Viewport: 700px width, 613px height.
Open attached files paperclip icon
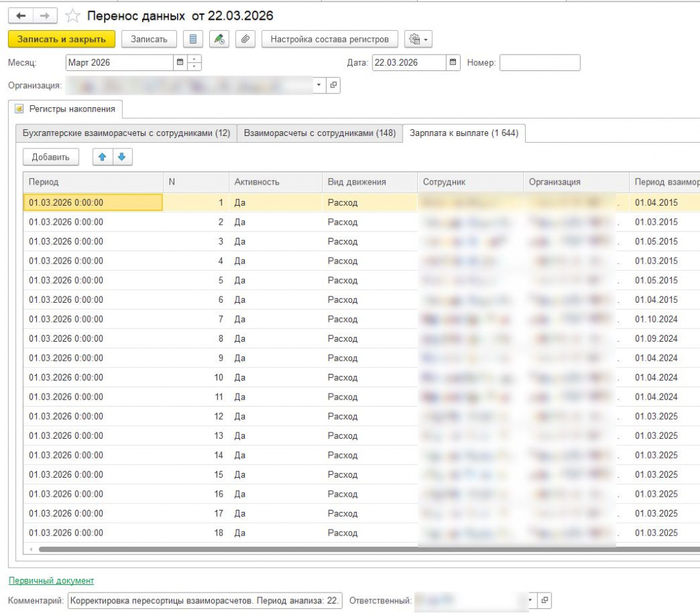point(245,39)
